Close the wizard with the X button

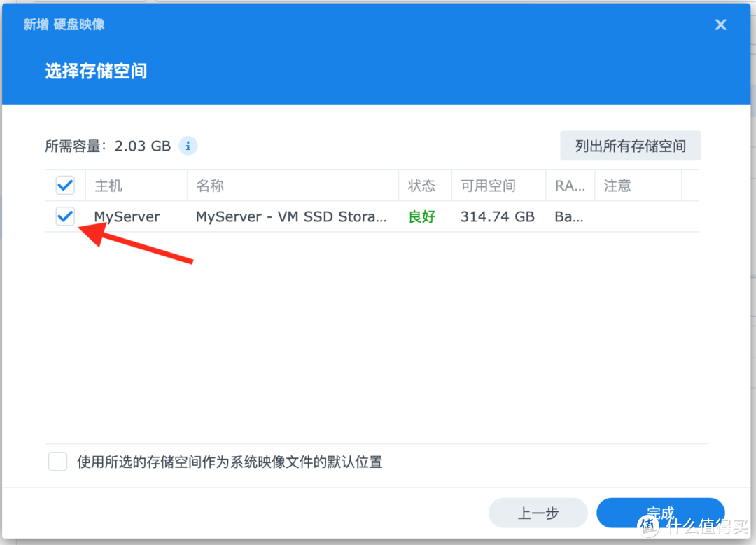[x=720, y=25]
